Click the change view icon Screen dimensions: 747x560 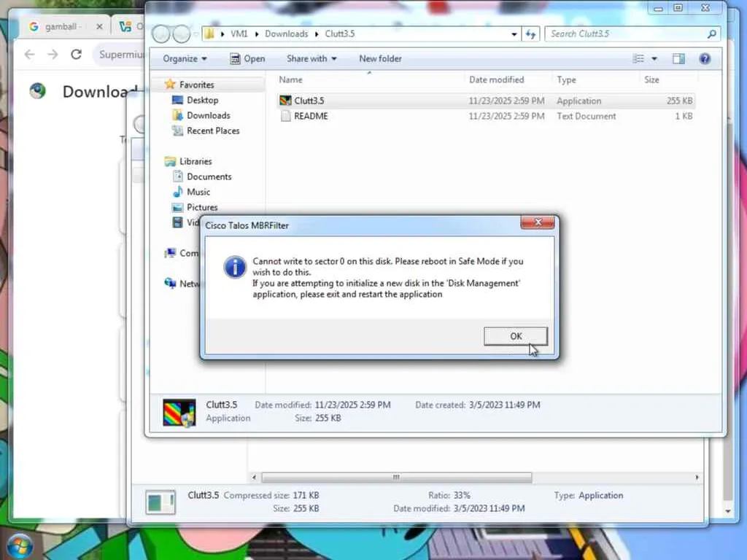[638, 58]
